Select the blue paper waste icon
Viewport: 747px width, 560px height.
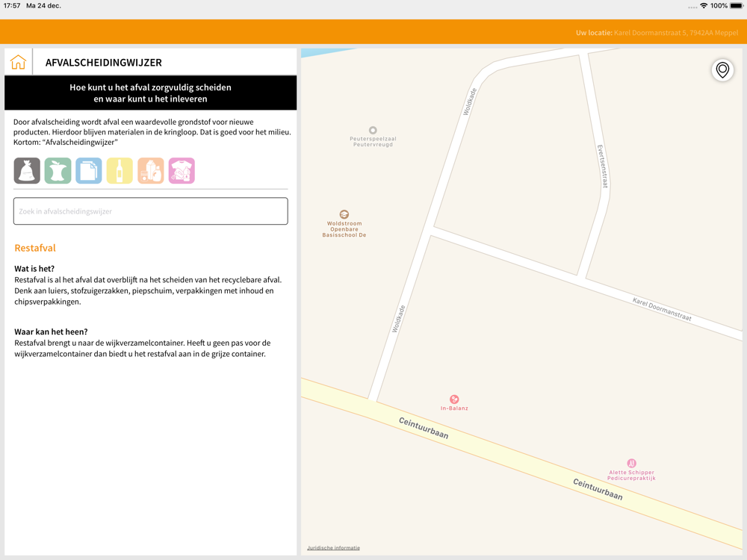coord(89,170)
